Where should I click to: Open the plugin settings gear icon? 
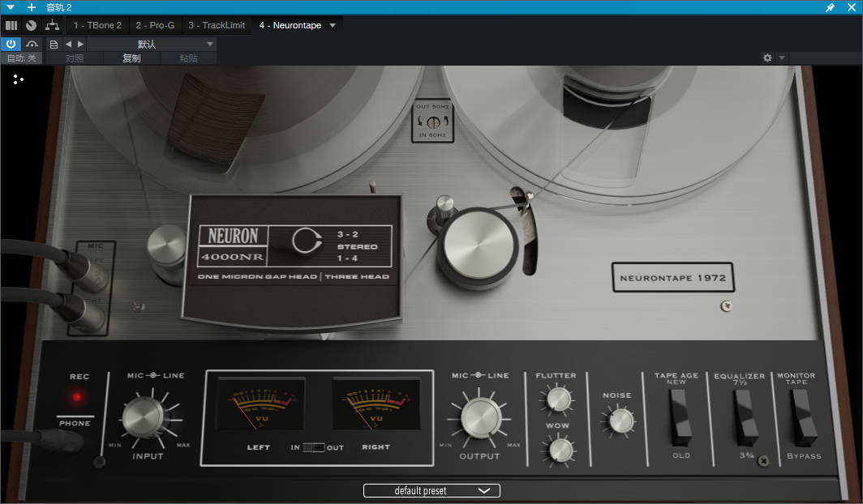click(x=767, y=58)
